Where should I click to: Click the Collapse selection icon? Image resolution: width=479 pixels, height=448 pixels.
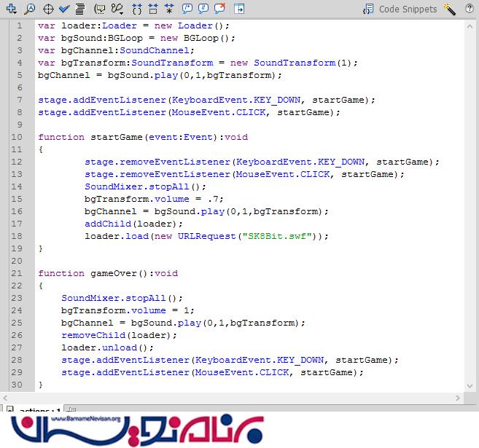[x=153, y=9]
